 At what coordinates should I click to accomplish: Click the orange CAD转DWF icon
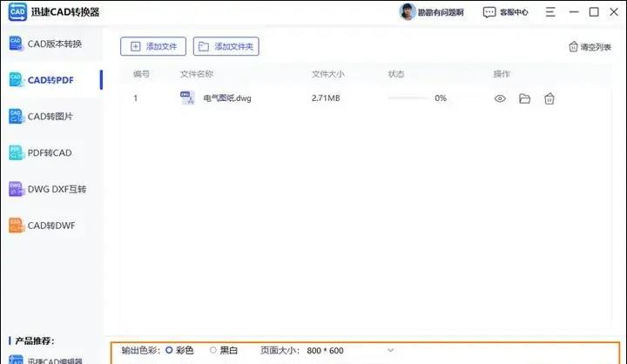coord(16,226)
